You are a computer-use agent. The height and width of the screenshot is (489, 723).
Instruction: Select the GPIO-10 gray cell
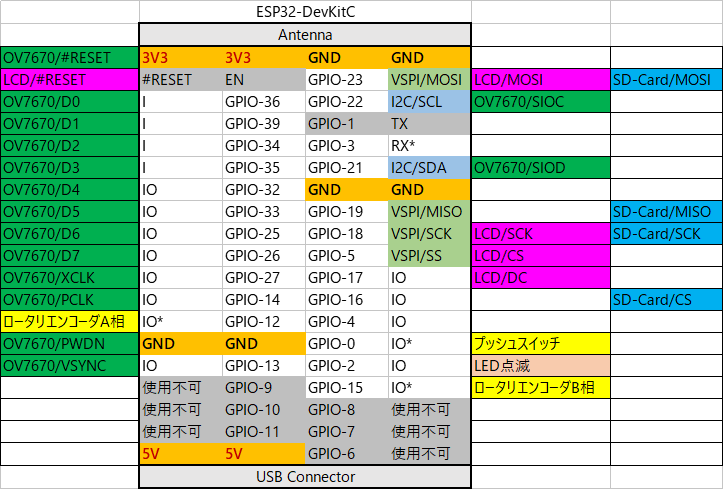click(x=264, y=410)
